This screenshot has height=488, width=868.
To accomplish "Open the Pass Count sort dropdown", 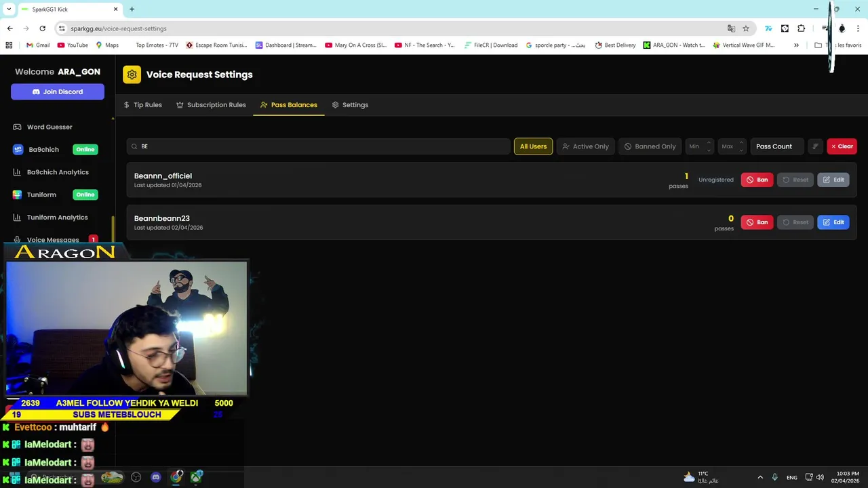I will [776, 146].
